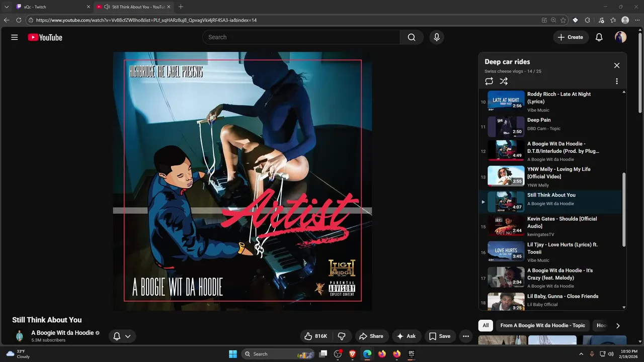Play A Boogie D.T.B/Interlude track

pyautogui.click(x=551, y=151)
